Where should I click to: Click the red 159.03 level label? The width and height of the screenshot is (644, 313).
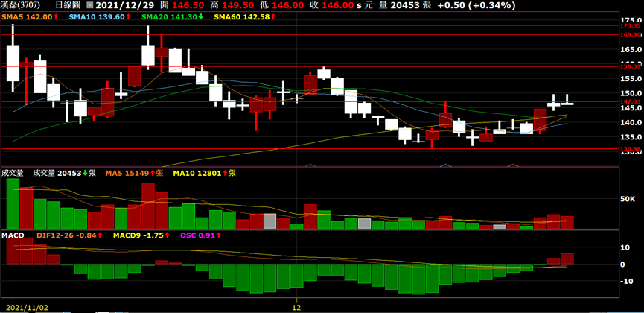click(x=631, y=66)
